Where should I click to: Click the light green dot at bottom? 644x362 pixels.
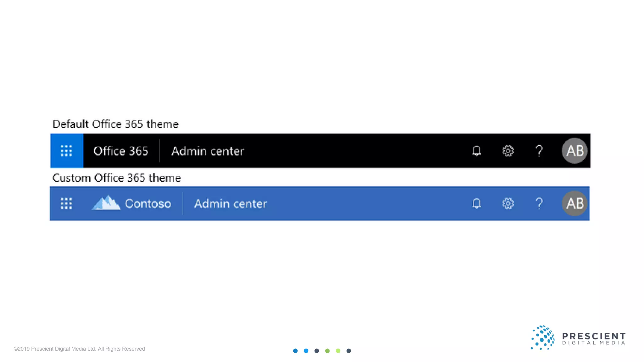click(x=338, y=351)
